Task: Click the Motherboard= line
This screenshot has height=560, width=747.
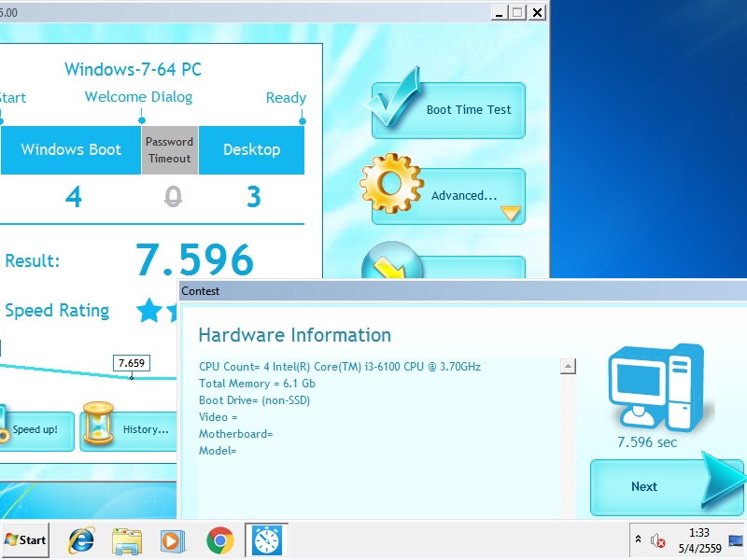Action: [235, 434]
